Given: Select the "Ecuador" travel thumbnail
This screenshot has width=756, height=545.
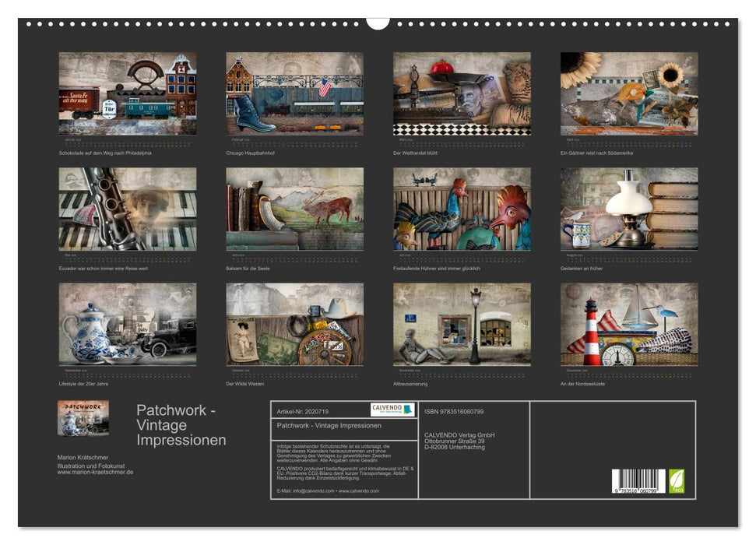Looking at the screenshot, I should point(126,210).
